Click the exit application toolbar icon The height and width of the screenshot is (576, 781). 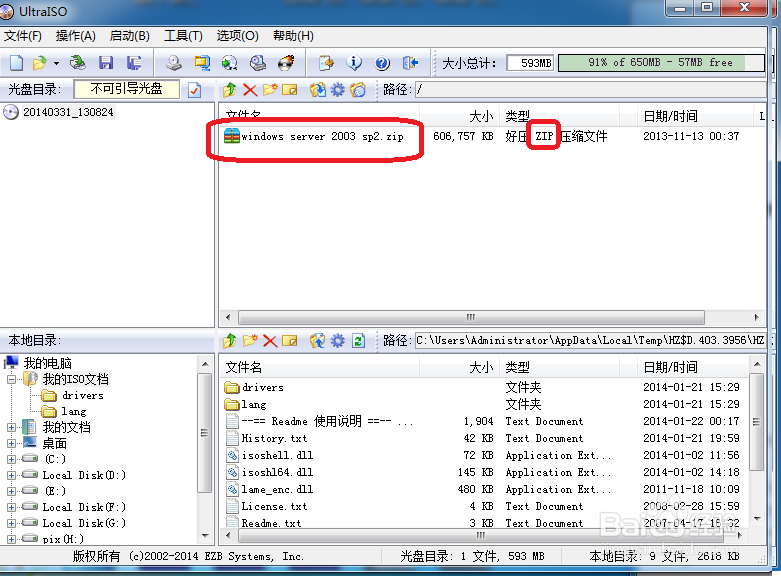(x=410, y=63)
